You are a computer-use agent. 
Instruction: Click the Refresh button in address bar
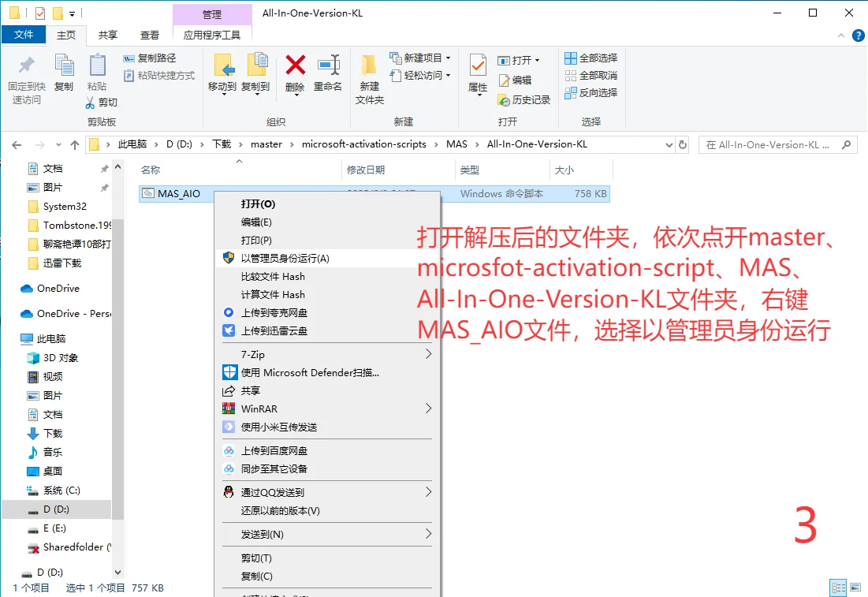coord(683,144)
